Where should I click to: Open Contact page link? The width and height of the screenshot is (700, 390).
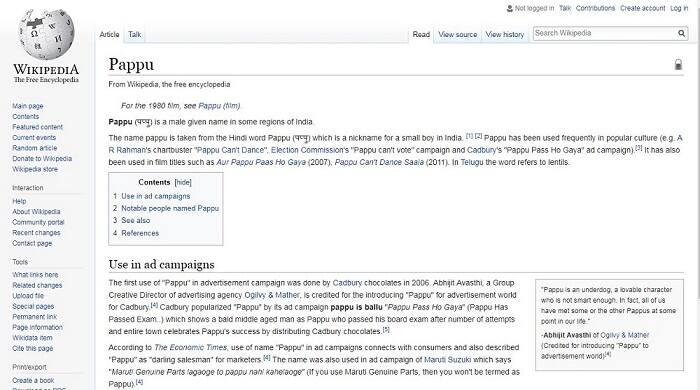[x=32, y=243]
